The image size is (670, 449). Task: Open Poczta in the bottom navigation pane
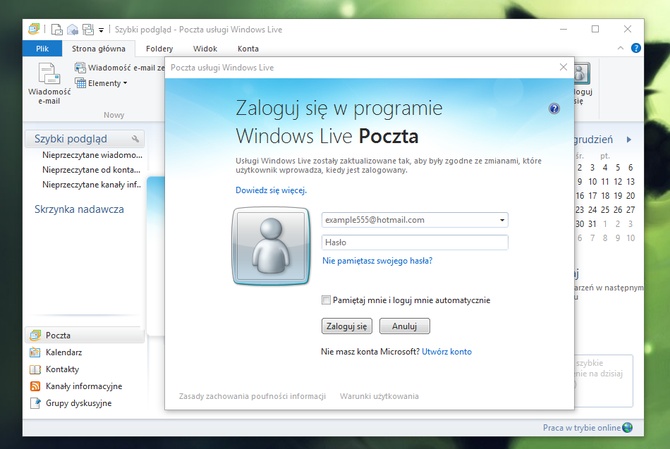(x=57, y=335)
